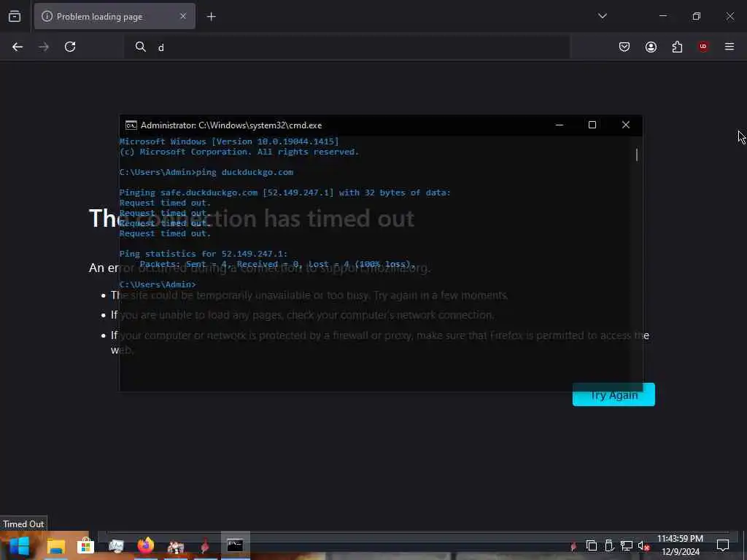The height and width of the screenshot is (560, 747).
Task: Open File Explorer from the taskbar
Action: tap(55, 545)
